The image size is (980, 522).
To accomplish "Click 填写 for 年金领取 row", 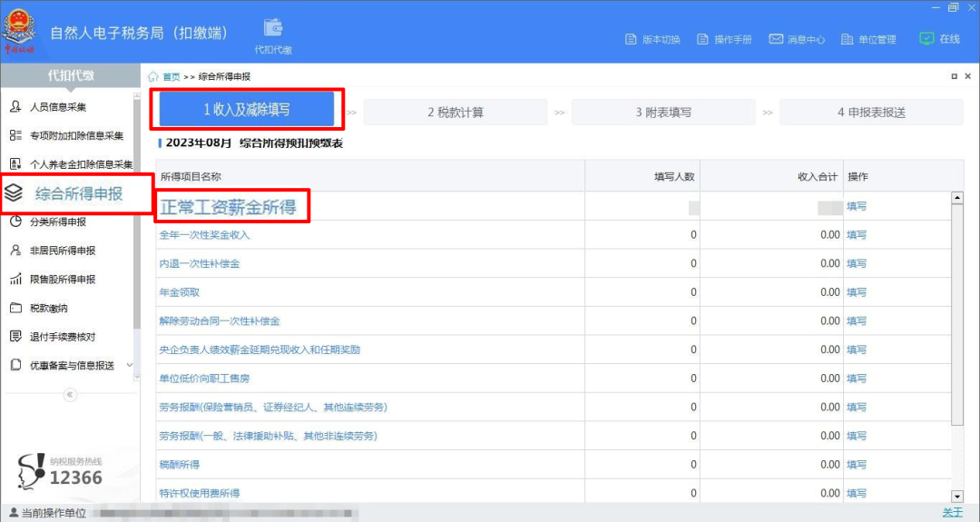I will [857, 292].
